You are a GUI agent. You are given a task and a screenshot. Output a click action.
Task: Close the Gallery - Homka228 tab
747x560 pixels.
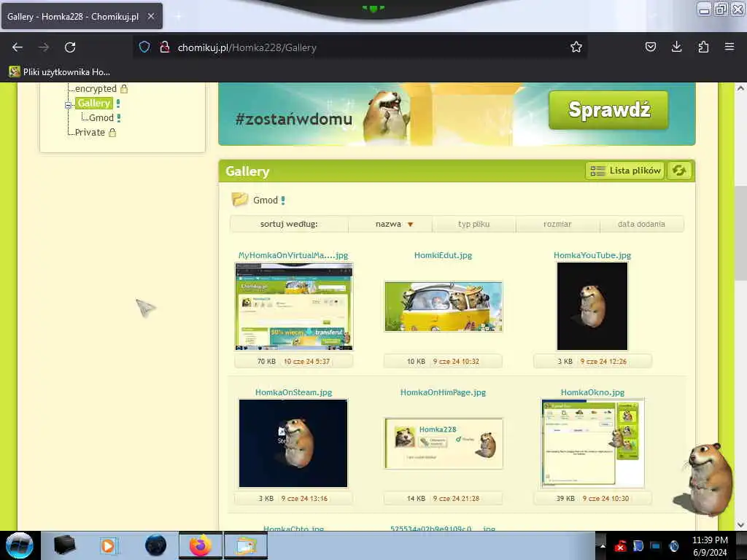tap(150, 16)
